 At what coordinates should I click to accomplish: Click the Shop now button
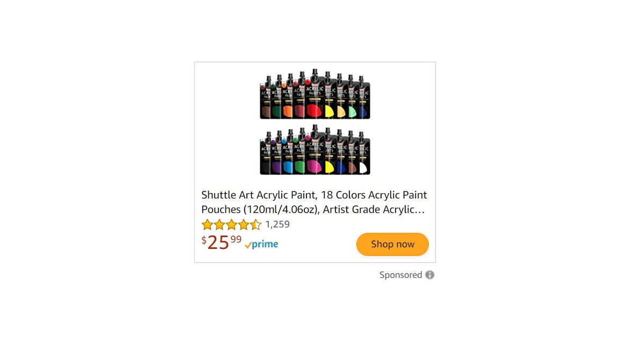[x=392, y=244]
